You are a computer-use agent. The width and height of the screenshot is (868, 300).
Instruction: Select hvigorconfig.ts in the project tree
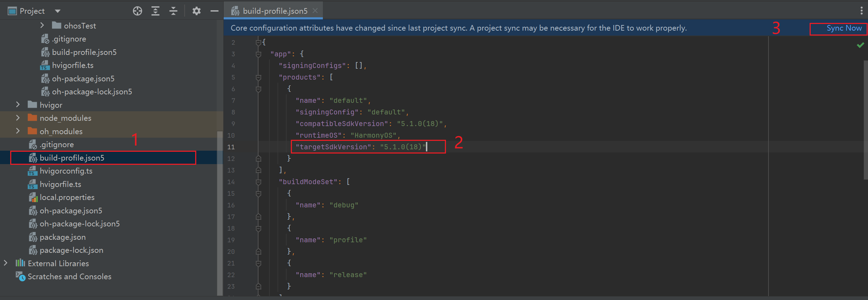point(66,171)
